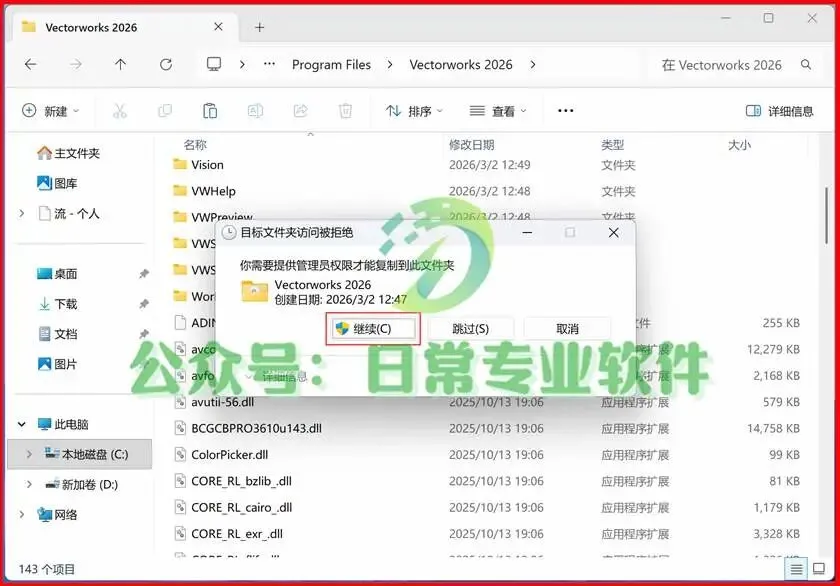The width and height of the screenshot is (840, 586).
Task: Expand the 新加卷 (D:) node
Action: pos(29,484)
